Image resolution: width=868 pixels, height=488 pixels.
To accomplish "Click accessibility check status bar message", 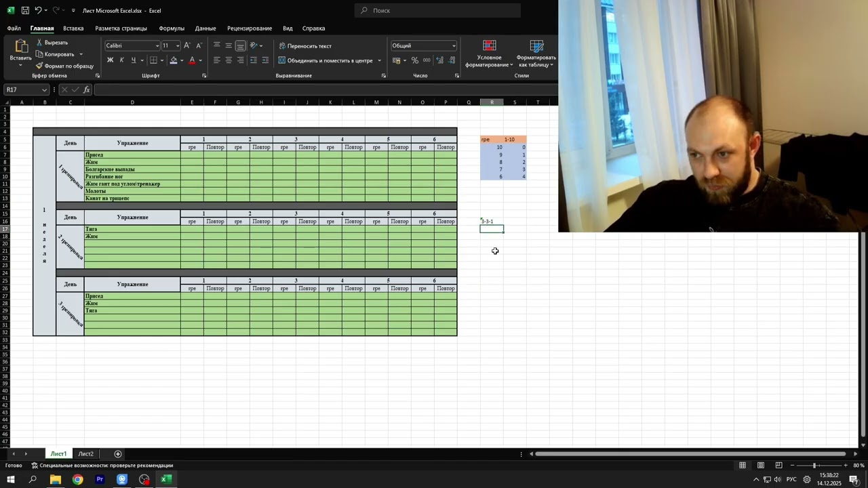I will click(102, 465).
